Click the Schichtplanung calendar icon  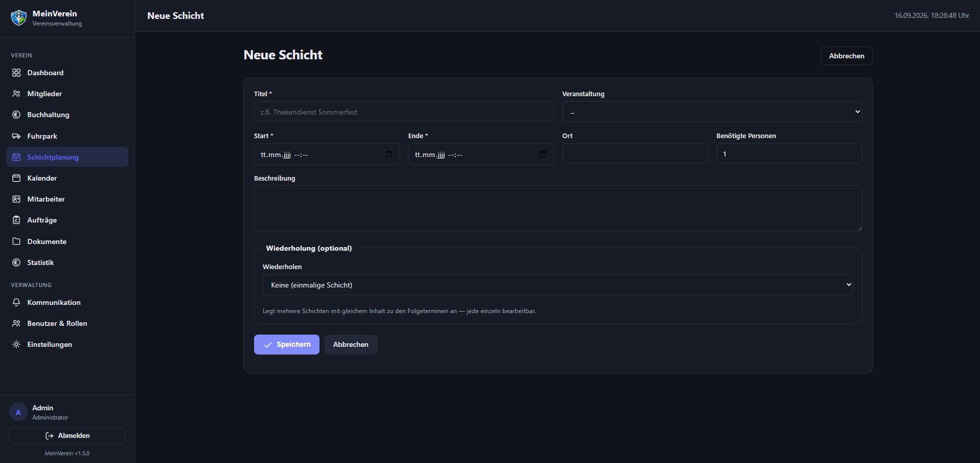(16, 157)
